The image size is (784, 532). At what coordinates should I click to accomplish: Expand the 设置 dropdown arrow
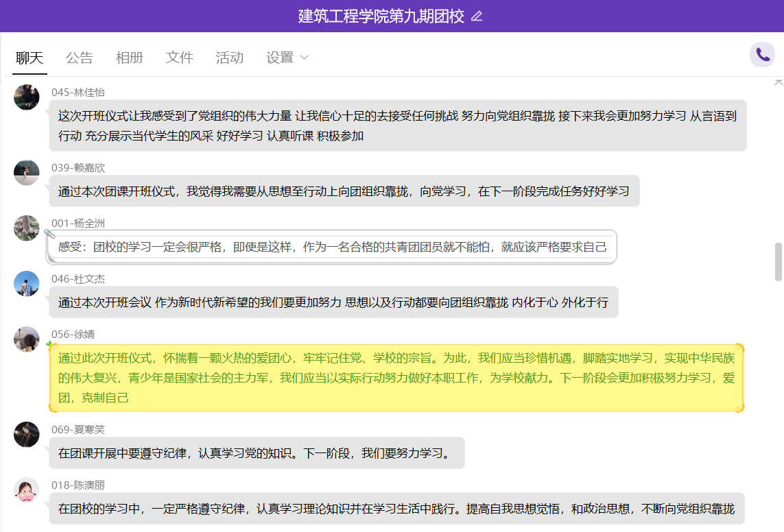[x=304, y=58]
